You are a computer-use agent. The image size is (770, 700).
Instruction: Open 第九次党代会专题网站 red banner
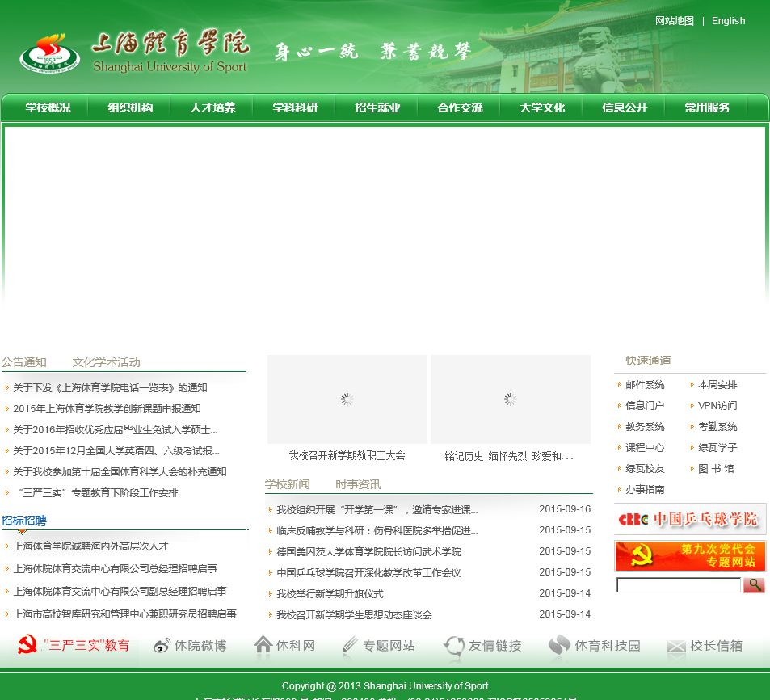click(x=689, y=556)
